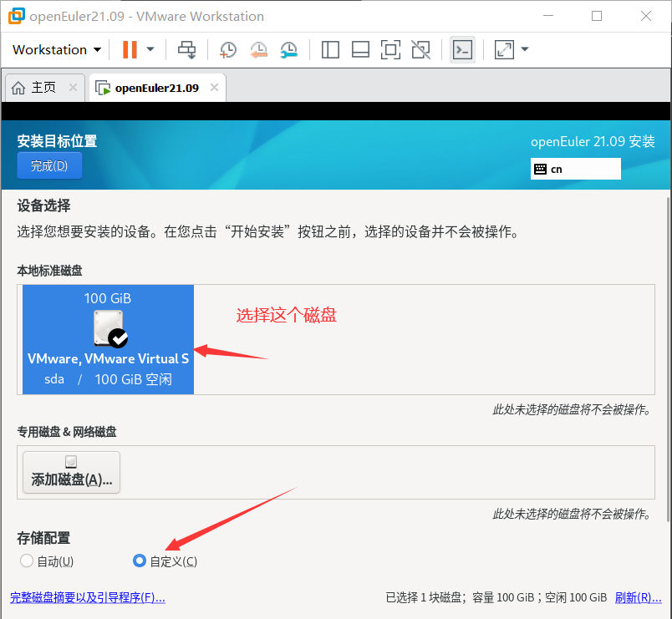Click the 本地标准磁盘 label
This screenshot has height=619, width=672.
(x=49, y=271)
